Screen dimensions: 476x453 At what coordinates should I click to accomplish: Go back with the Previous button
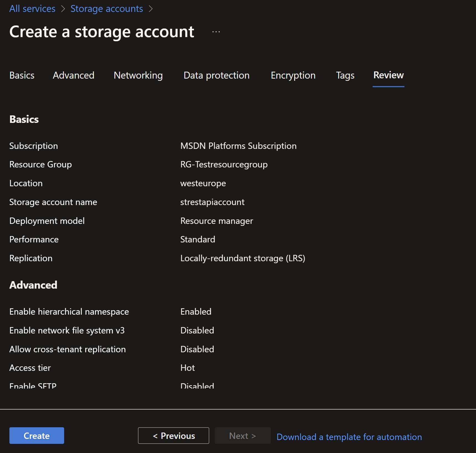point(174,436)
